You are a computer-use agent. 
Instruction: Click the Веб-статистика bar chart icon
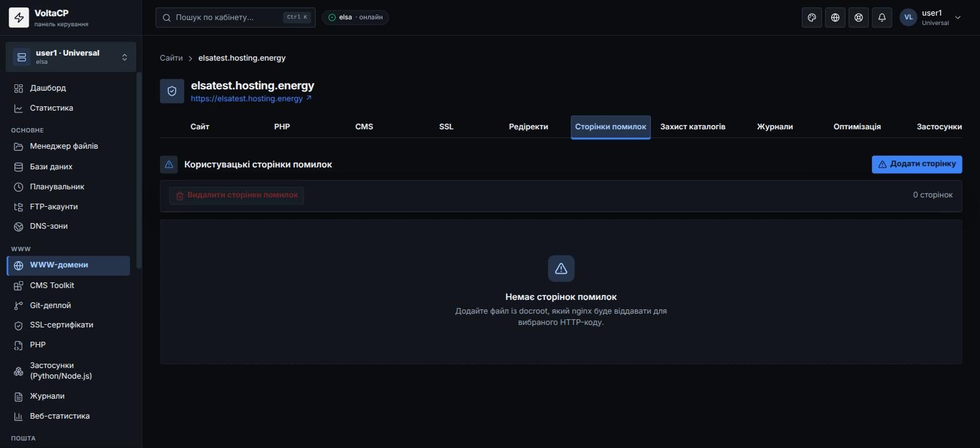click(x=19, y=416)
